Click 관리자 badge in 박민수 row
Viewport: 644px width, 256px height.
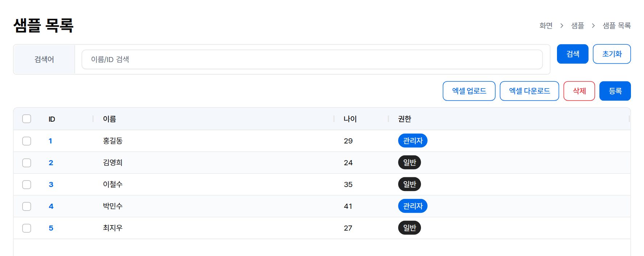(413, 206)
